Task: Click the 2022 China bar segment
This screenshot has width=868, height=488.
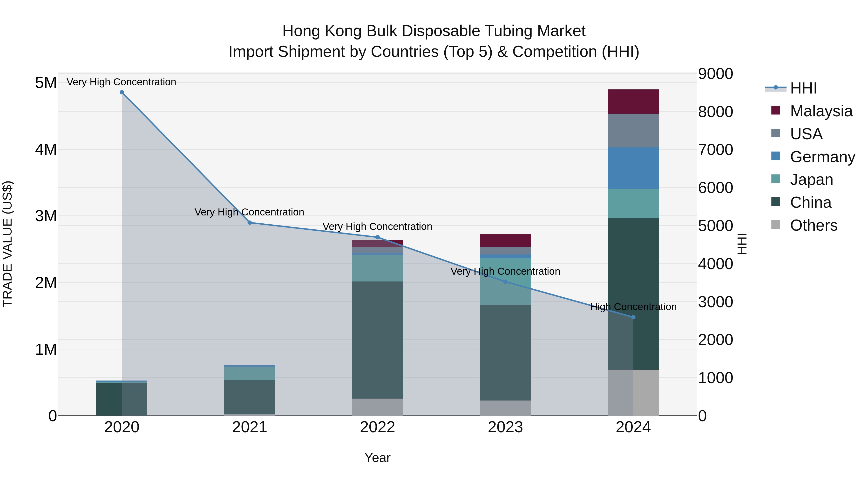Action: (377, 340)
